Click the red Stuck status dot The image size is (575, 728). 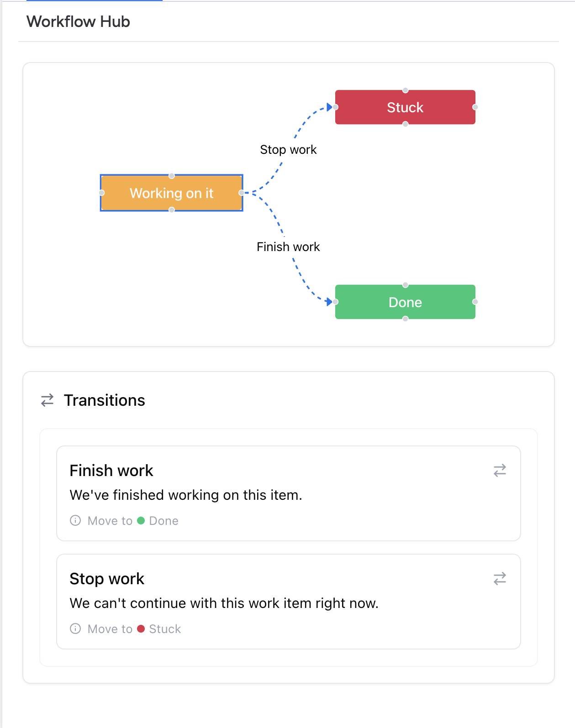pos(141,628)
